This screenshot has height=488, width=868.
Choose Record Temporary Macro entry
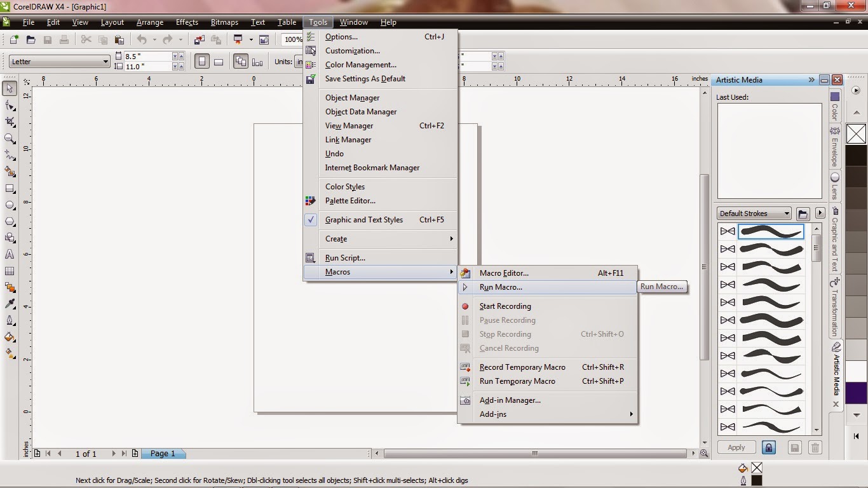(548, 367)
